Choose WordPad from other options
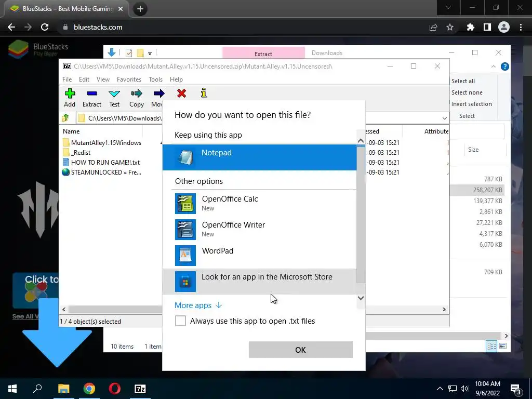Viewport: 532px width, 399px height. coord(260,255)
